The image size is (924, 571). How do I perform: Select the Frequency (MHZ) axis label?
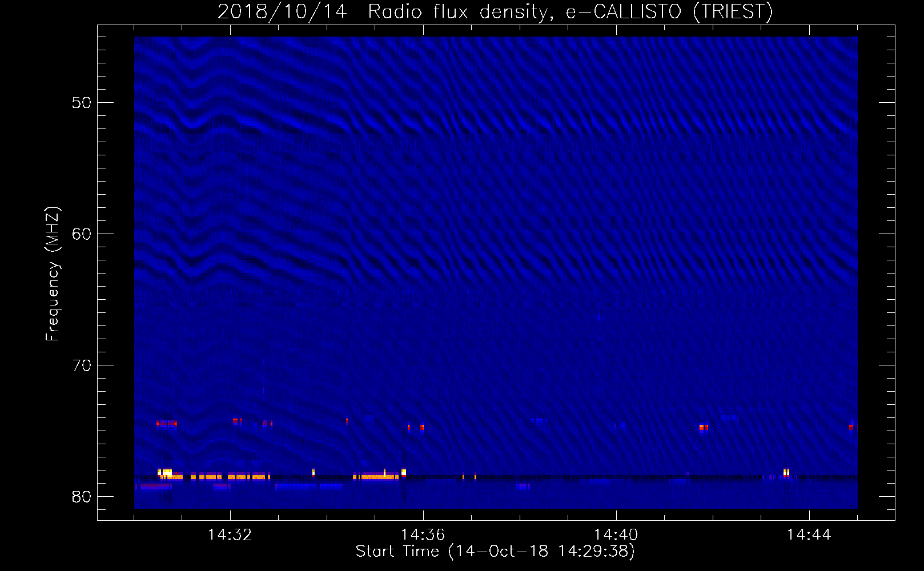tap(53, 274)
